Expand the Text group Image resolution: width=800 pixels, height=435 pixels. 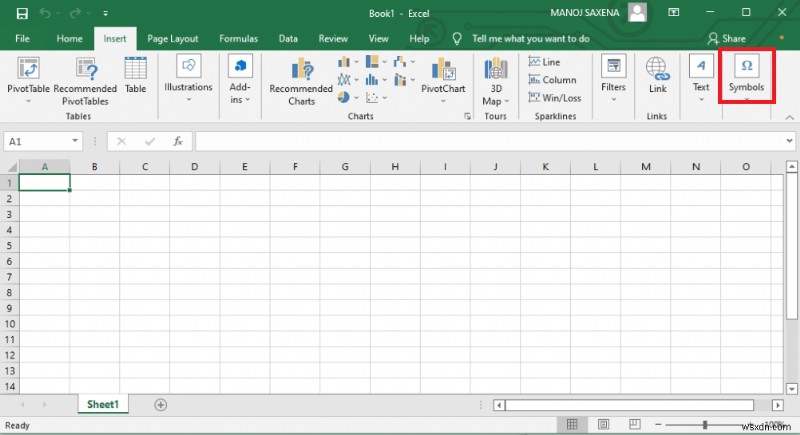click(701, 78)
